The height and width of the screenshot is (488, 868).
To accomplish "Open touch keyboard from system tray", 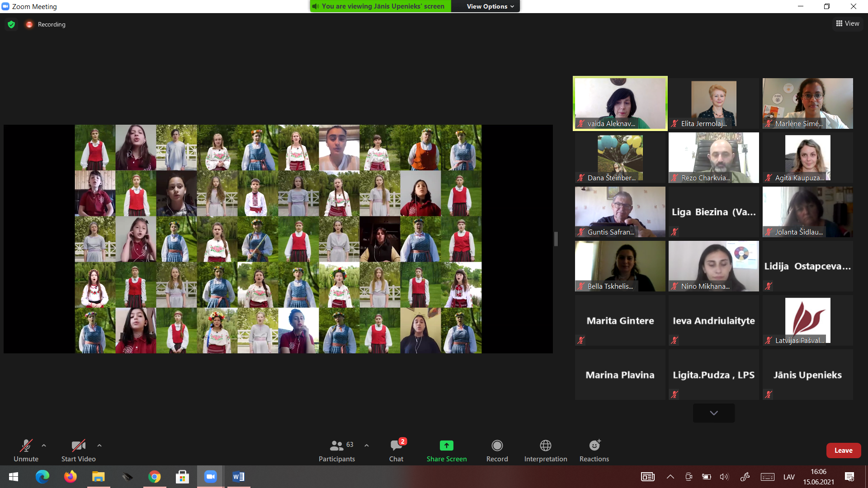I will pyautogui.click(x=767, y=477).
